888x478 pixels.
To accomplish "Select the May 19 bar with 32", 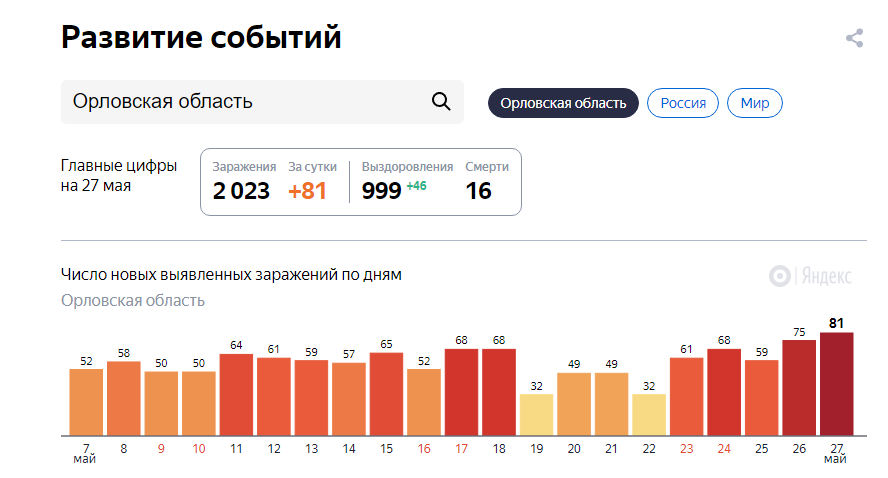I will coord(536,415).
